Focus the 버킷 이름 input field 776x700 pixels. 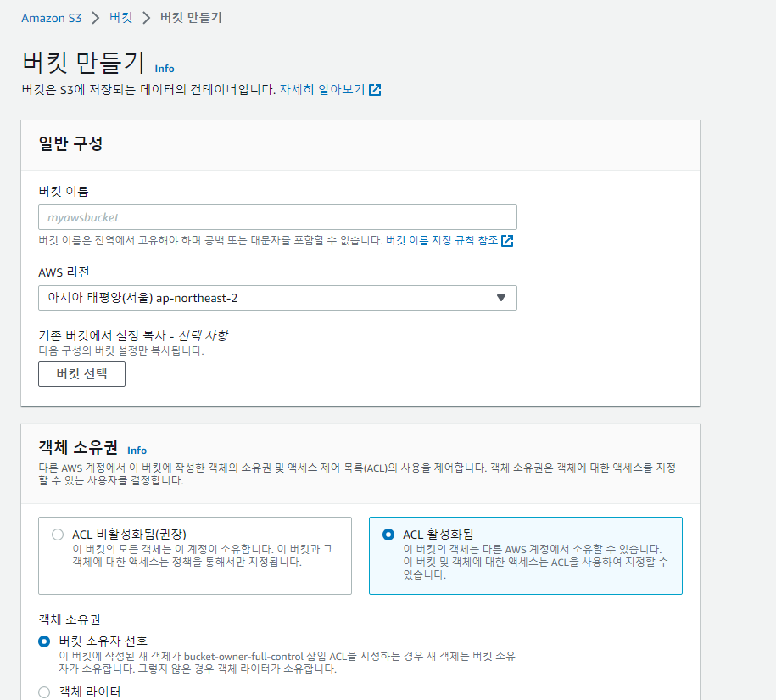click(x=277, y=217)
